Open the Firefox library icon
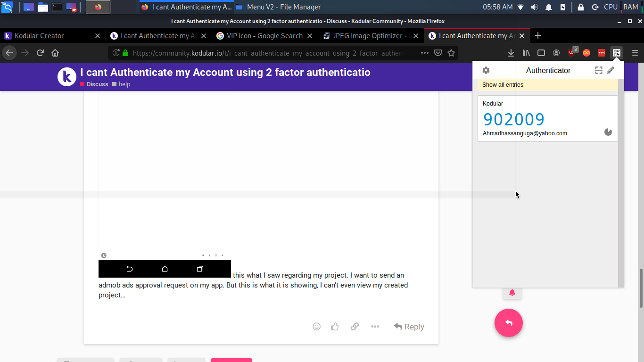This screenshot has height=362, width=644. coord(526,53)
